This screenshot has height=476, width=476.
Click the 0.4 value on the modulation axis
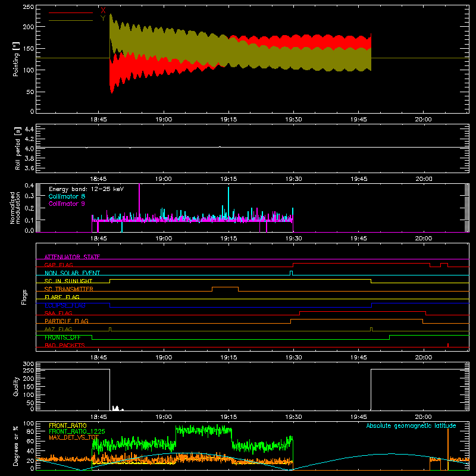(x=29, y=185)
